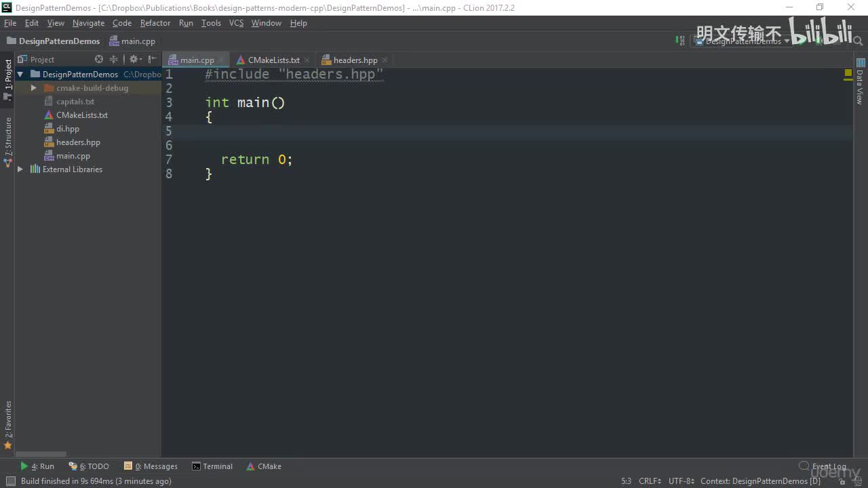The width and height of the screenshot is (868, 488).
Task: Open the 4: Run tool window
Action: pyautogui.click(x=37, y=466)
